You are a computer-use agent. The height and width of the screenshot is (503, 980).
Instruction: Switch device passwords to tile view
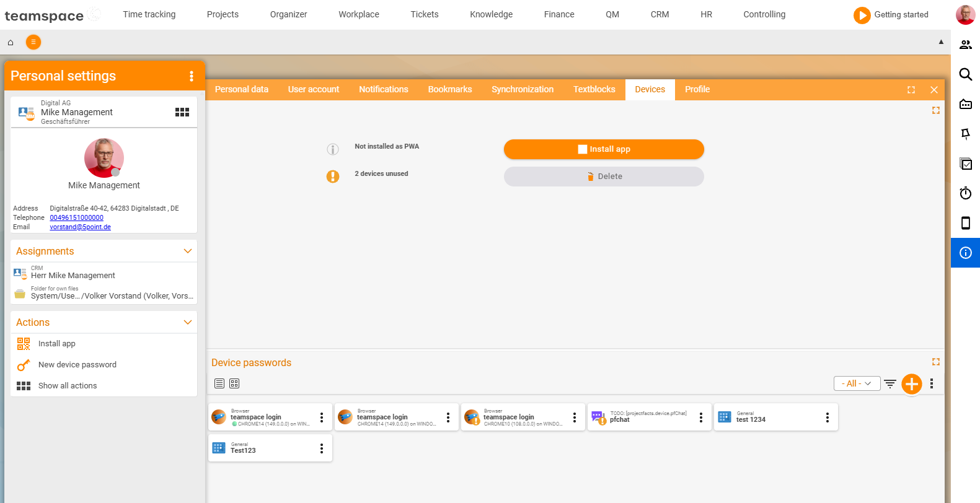[x=234, y=383]
